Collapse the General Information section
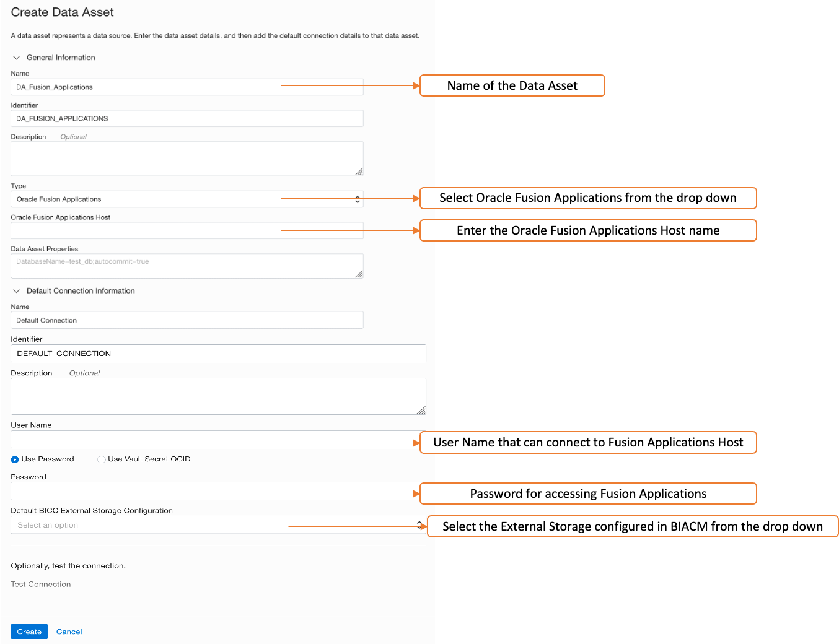Screen dimensions: 839x644 [17, 58]
